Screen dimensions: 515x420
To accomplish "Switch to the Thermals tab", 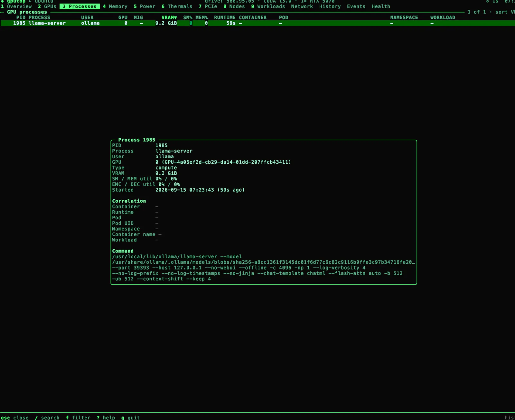I will coord(177,6).
